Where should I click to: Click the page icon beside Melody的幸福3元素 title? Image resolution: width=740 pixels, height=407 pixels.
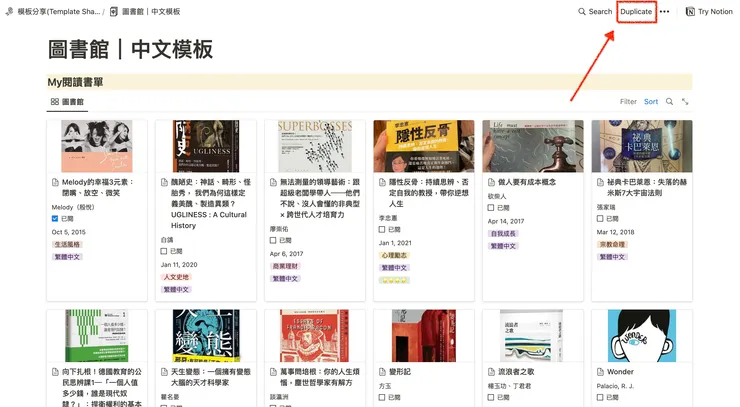(x=55, y=182)
